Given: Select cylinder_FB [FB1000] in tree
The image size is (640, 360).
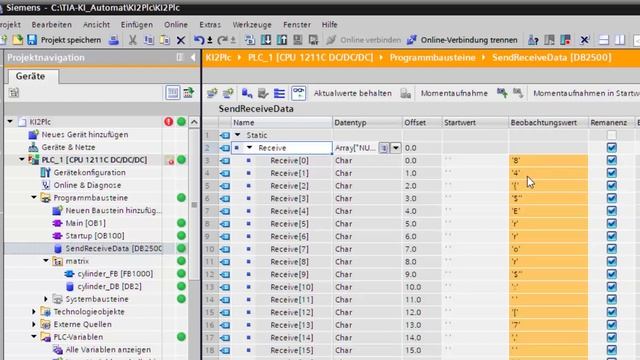Looking at the screenshot, I should click(x=115, y=273).
